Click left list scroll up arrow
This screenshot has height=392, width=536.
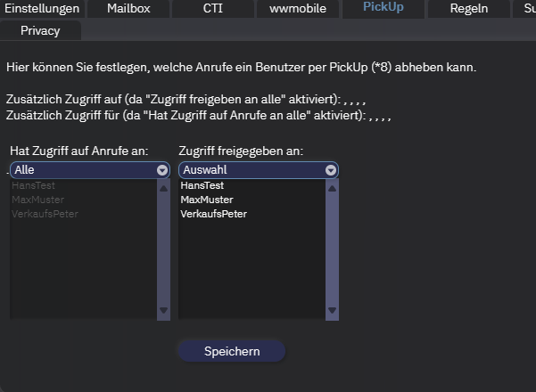(163, 188)
